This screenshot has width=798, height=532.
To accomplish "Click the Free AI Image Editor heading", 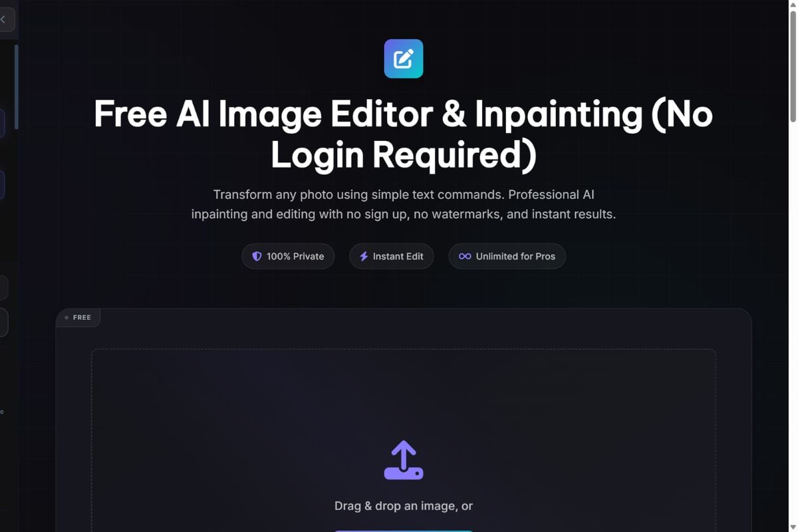I will click(404, 134).
